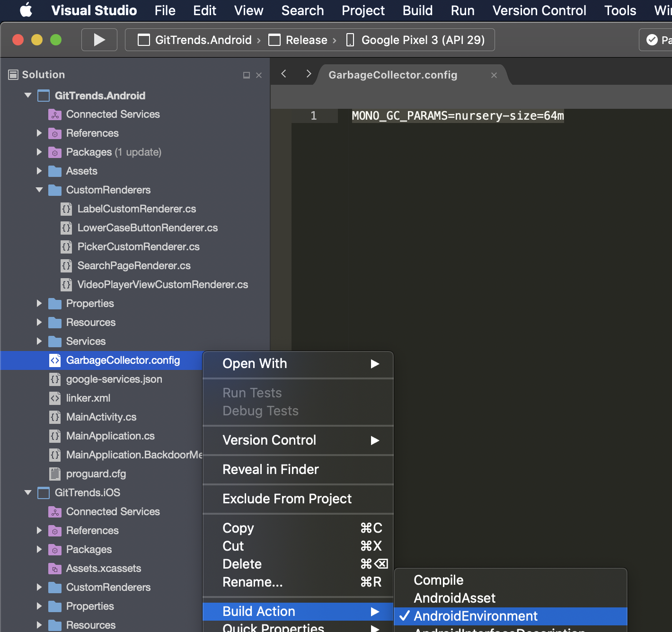The width and height of the screenshot is (672, 632).
Task: Click the Assets folder icon
Action: 55,171
